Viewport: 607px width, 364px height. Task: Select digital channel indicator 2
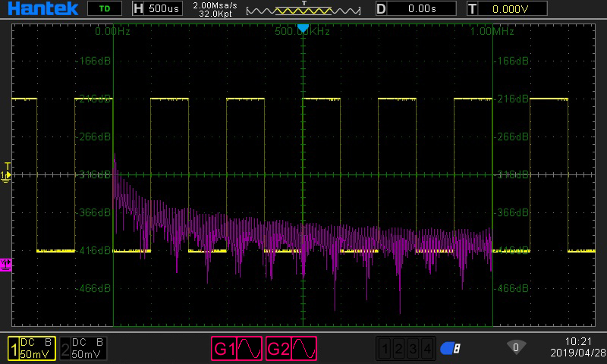click(399, 349)
